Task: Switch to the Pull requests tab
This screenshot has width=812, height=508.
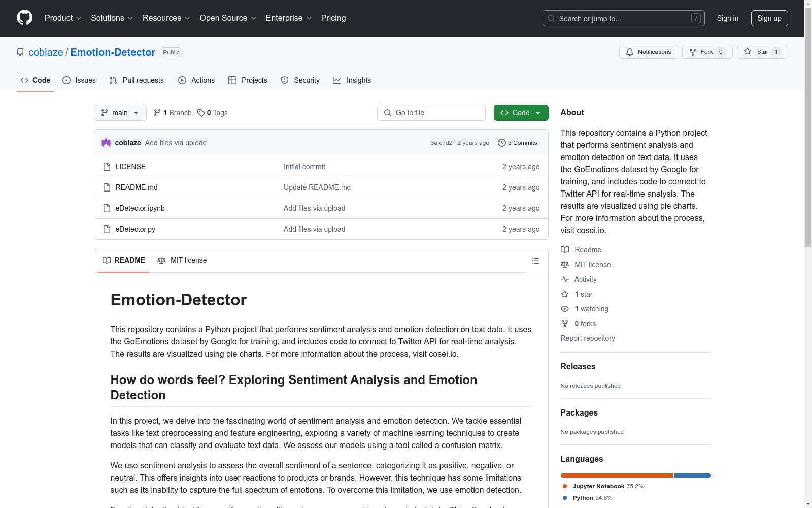Action: [x=137, y=80]
